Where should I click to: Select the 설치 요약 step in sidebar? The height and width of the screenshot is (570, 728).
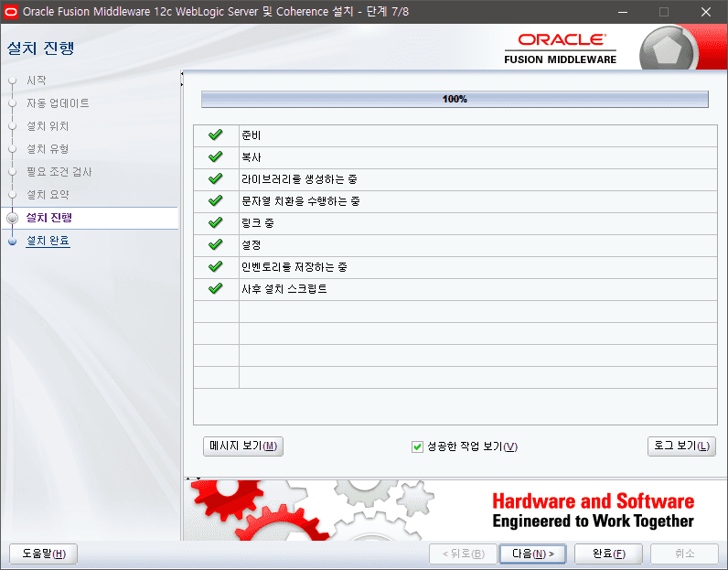point(48,195)
